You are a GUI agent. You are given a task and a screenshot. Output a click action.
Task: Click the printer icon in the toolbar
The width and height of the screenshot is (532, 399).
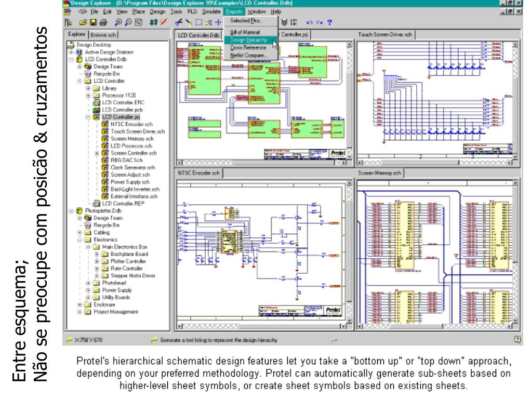pos(103,23)
